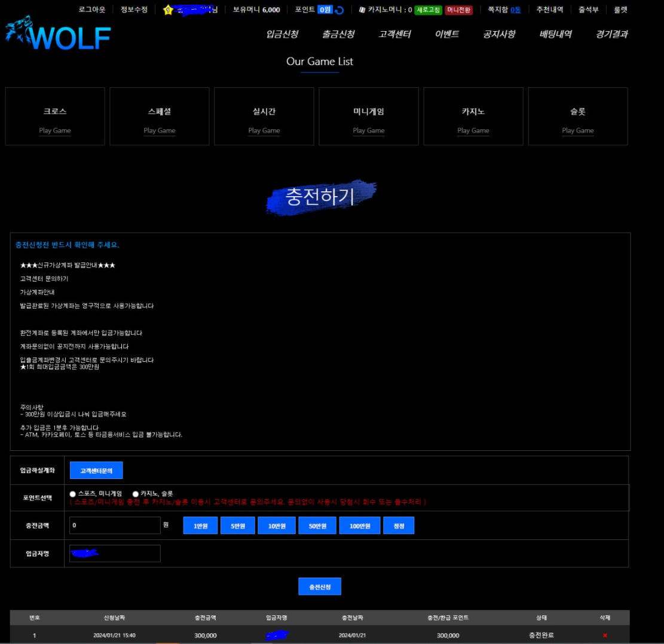Image resolution: width=664 pixels, height=644 pixels.
Task: Submit with the 충전신청 button
Action: point(320,587)
